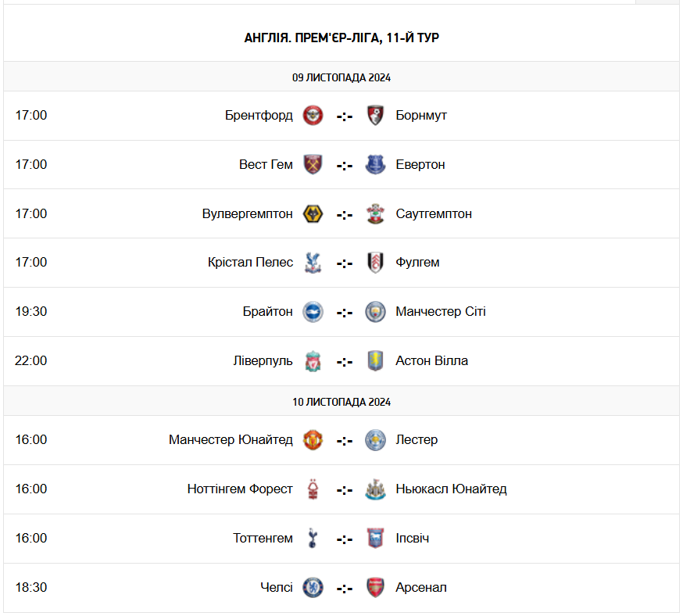Viewport: 683px width, 616px height.
Task: Click the Челсі vs Арсенал score placeholder
Action: [345, 588]
